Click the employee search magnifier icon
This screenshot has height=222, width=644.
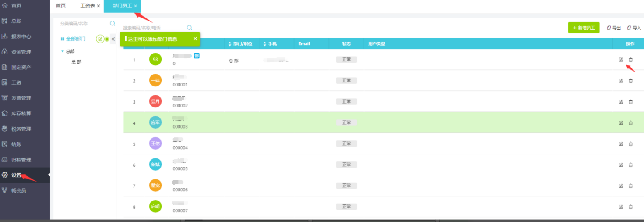[x=190, y=28]
